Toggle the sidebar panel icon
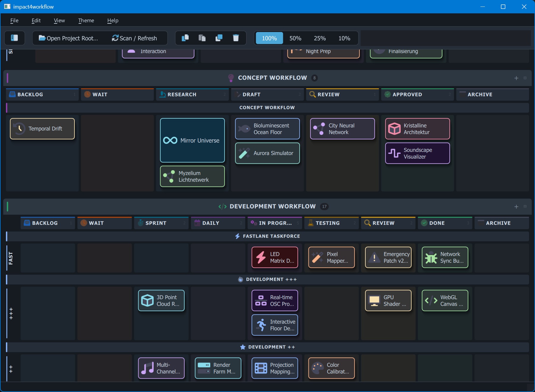This screenshot has height=392, width=535. point(14,38)
